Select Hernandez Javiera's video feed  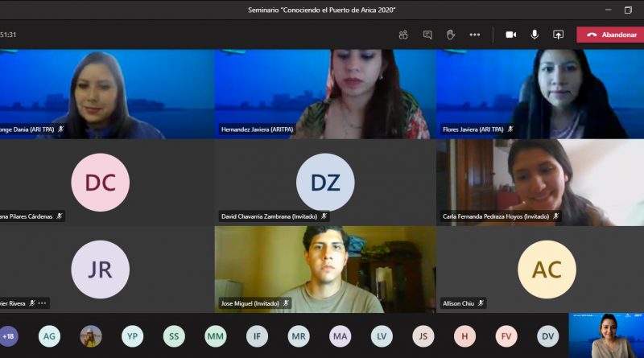click(x=325, y=93)
